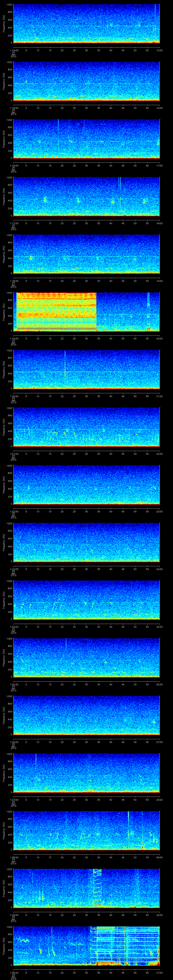This screenshot has height=980, width=173.
Task: Click the spectrogram panel starting at 1:20:00
Action: point(87,369)
